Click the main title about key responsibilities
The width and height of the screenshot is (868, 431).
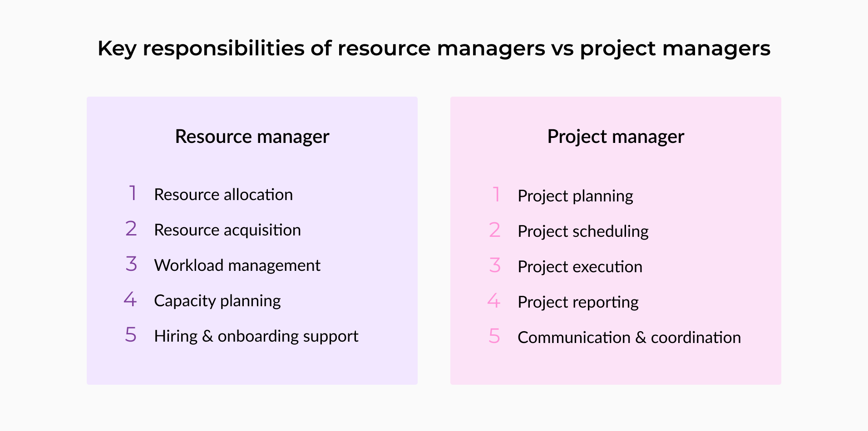coord(434,49)
